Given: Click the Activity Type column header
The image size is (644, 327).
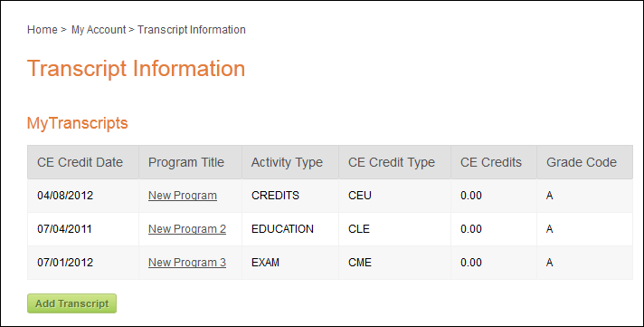Looking at the screenshot, I should pos(290,162).
